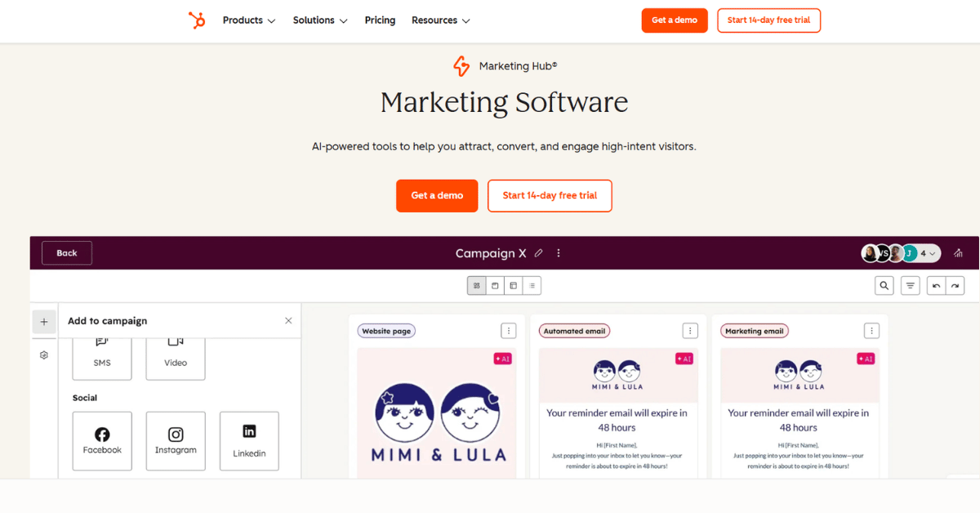Click Get a demo in the top navigation
This screenshot has width=980, height=513.
pyautogui.click(x=675, y=20)
